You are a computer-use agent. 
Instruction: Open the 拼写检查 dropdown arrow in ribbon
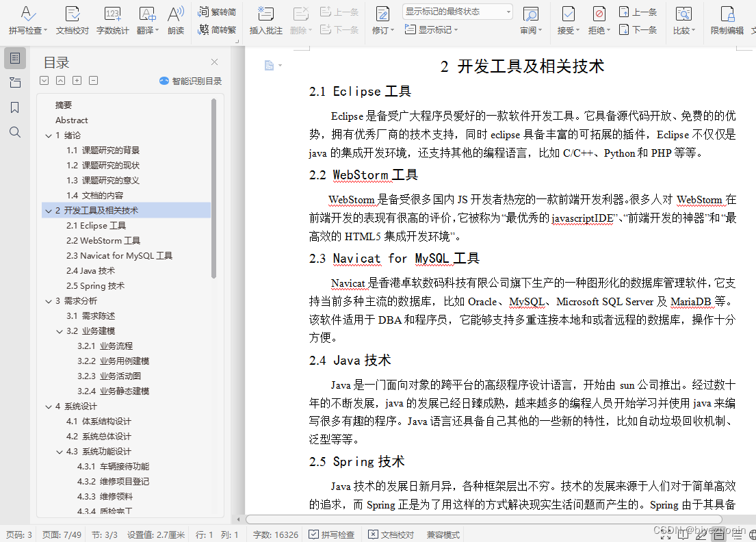point(45,30)
